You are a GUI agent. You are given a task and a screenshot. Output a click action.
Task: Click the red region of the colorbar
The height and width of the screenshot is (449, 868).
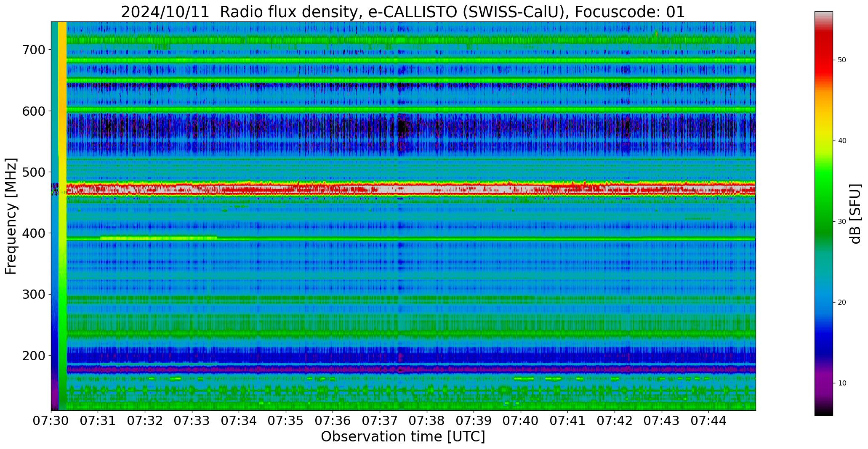click(x=823, y=55)
